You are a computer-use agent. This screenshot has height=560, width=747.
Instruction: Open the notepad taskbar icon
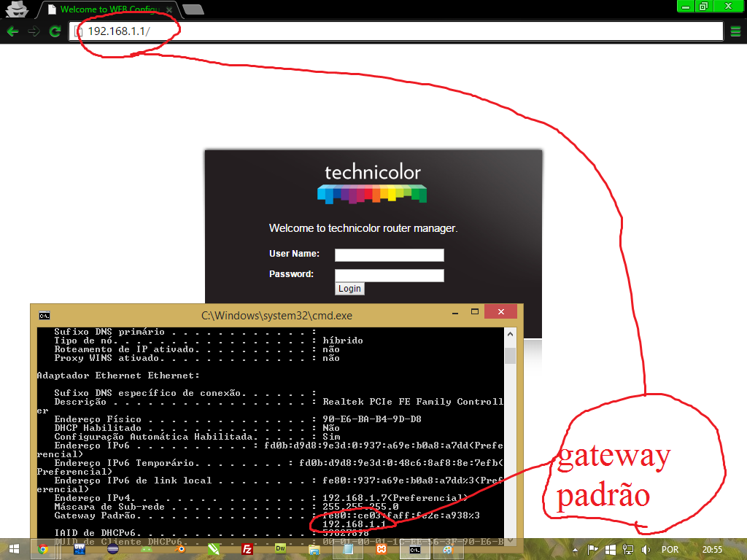point(348,549)
